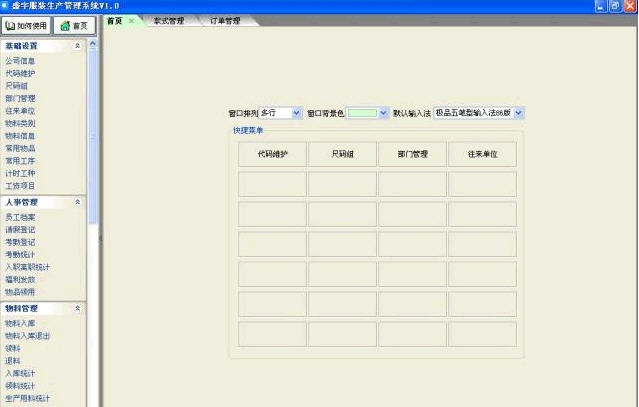Click the sidebar vertical scrollbar thumb
Image resolution: width=639 pixels, height=407 pixels.
(x=93, y=136)
